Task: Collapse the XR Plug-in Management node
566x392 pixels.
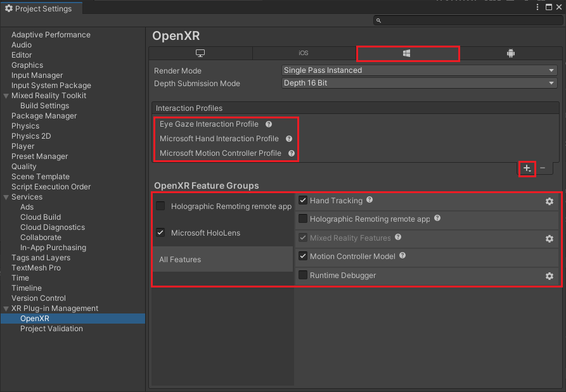Action: tap(6, 308)
